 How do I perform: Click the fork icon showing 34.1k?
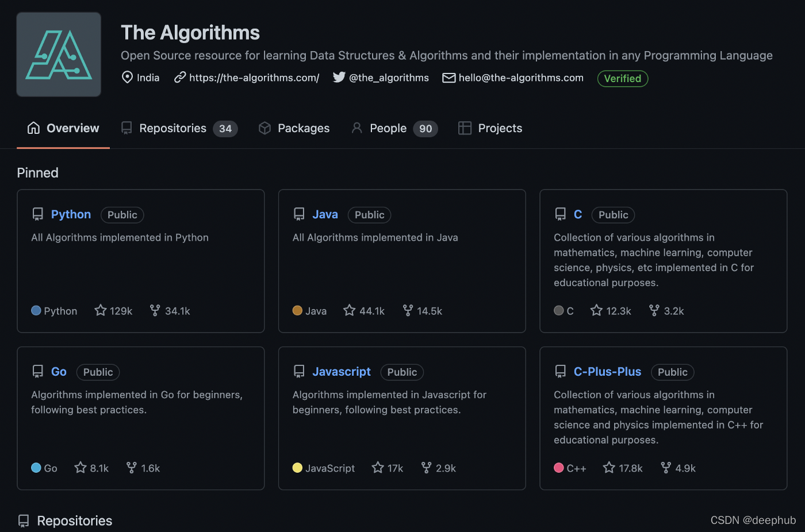pos(155,310)
